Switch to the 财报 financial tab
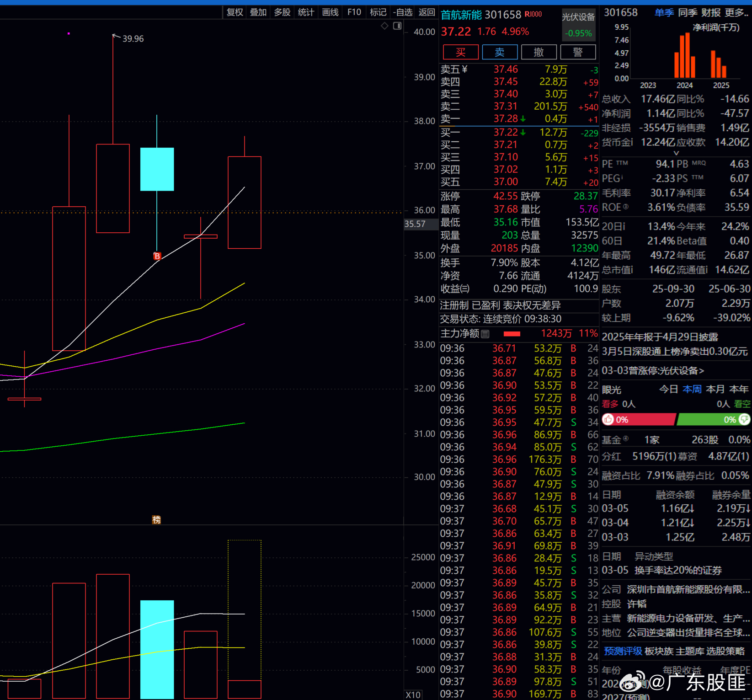This screenshot has width=752, height=700. point(711,13)
